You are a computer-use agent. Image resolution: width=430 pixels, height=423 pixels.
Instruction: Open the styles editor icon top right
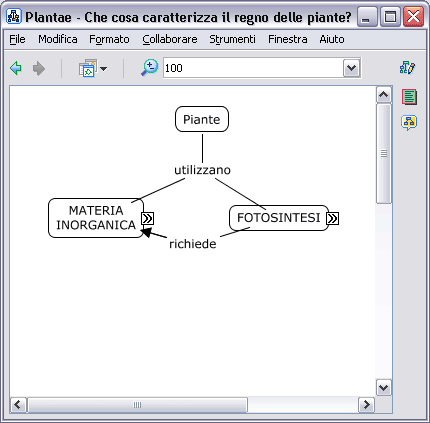(x=407, y=68)
